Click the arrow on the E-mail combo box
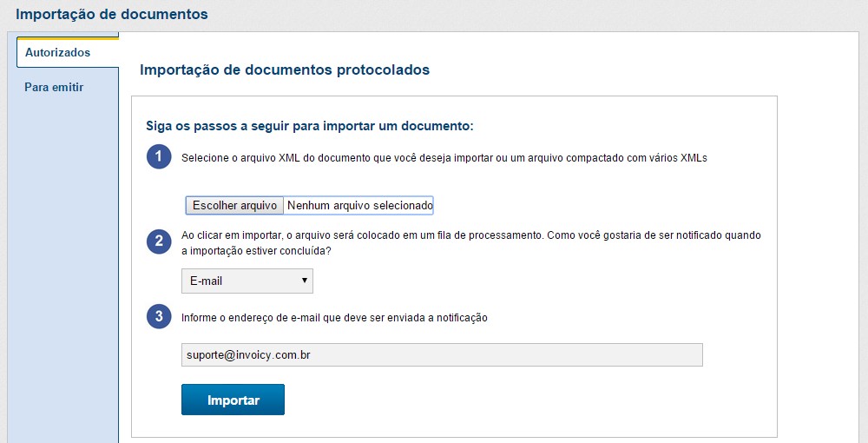 point(304,281)
